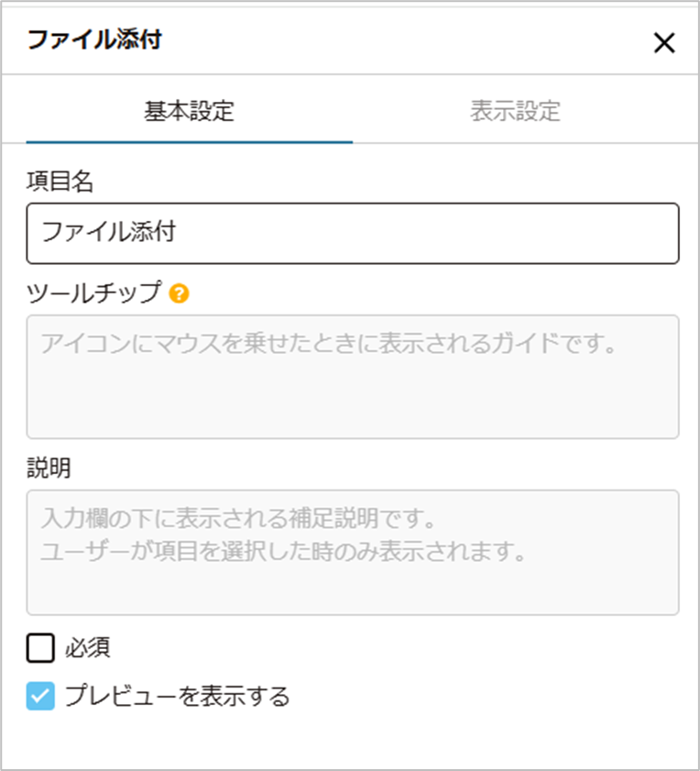Image resolution: width=700 pixels, height=771 pixels.
Task: Click the 入力欄の下に表示される placeholder line
Action: (238, 518)
